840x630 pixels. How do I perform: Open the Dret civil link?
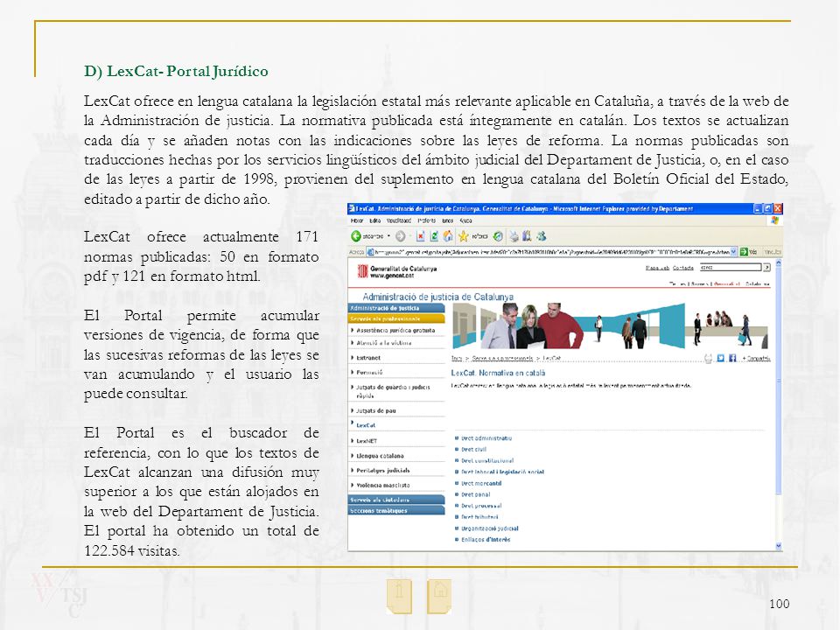click(x=473, y=450)
